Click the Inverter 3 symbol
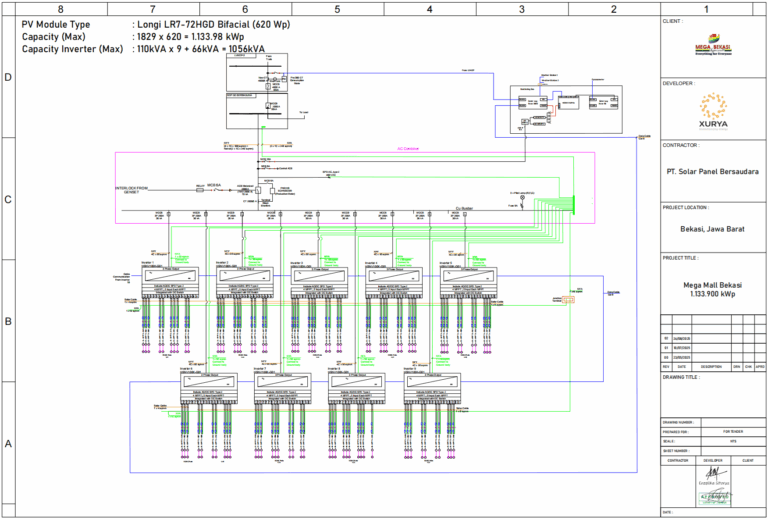This screenshot has width=768, height=520. [320, 274]
